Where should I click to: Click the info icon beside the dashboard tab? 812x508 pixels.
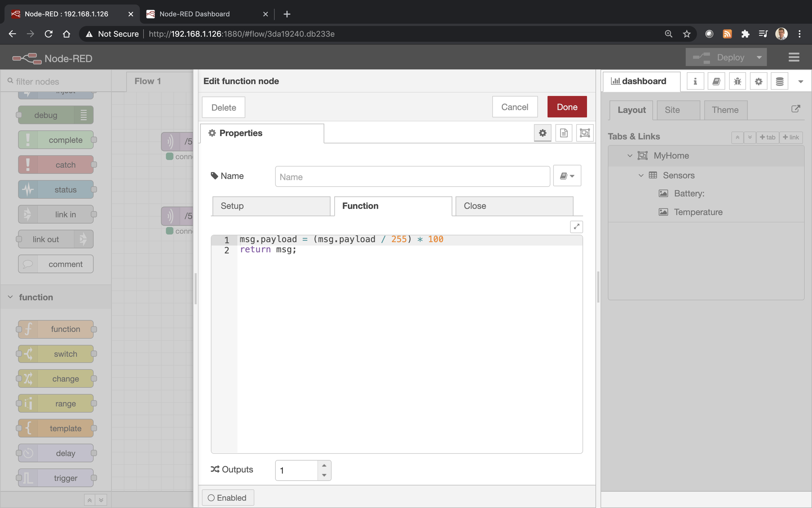pos(695,81)
